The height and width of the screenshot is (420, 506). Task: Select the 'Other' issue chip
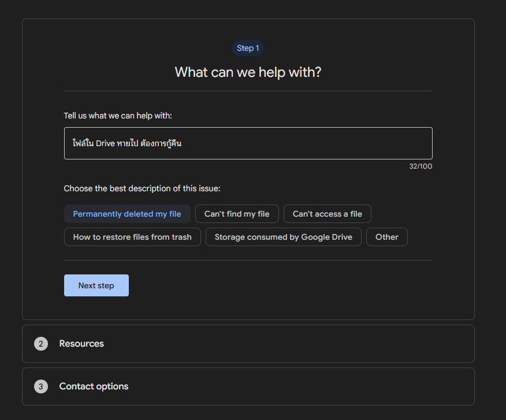click(386, 237)
